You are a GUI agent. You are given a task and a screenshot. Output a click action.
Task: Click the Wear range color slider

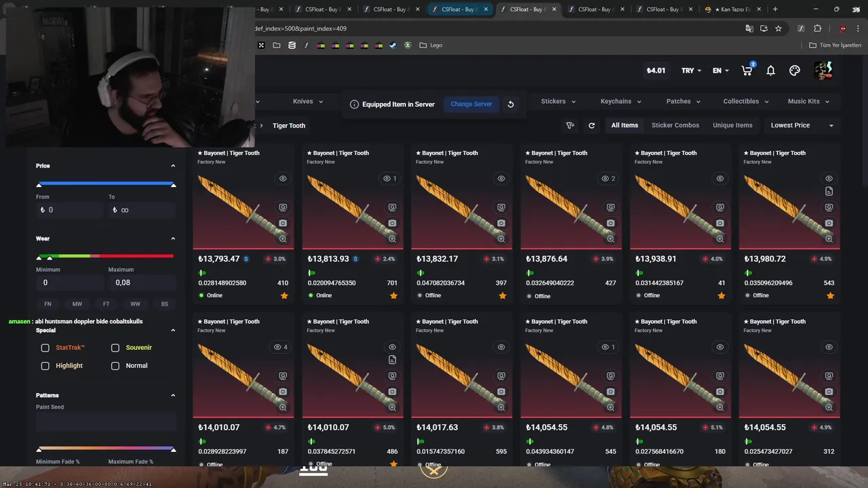(x=106, y=256)
